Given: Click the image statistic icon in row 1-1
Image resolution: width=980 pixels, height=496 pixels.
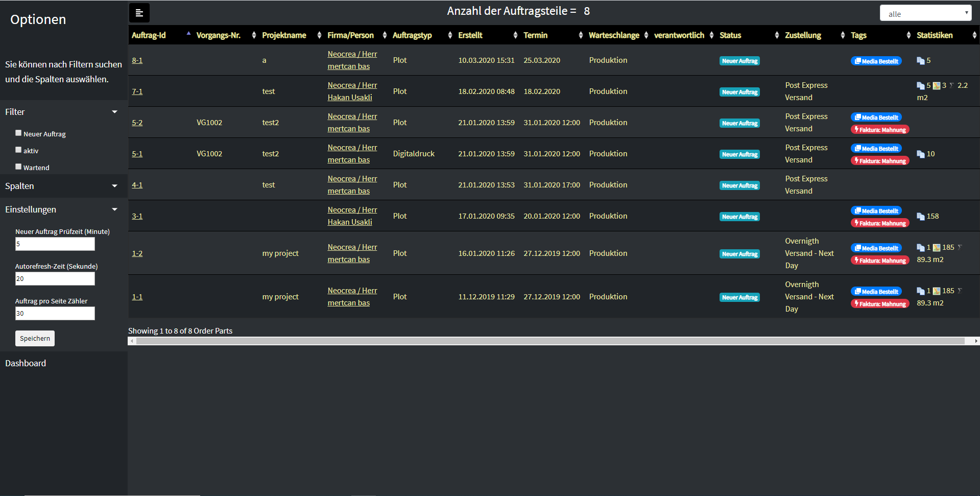Looking at the screenshot, I should click(x=937, y=291).
